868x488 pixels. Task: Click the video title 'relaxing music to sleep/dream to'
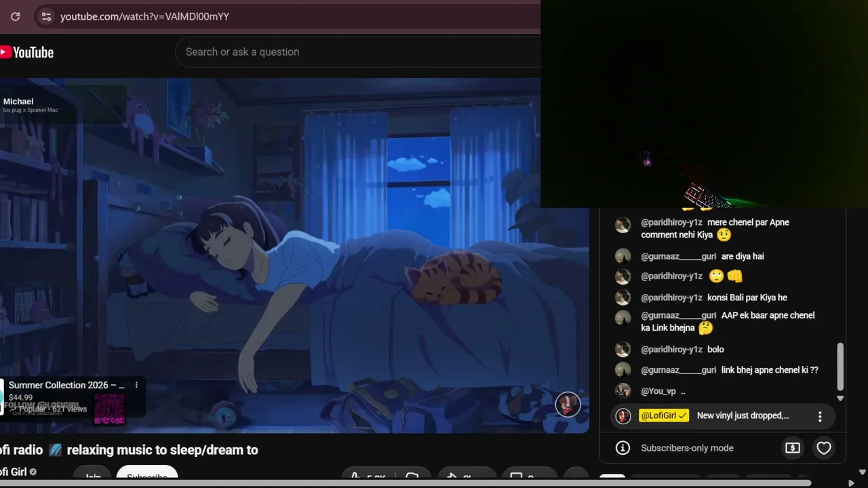(162, 450)
